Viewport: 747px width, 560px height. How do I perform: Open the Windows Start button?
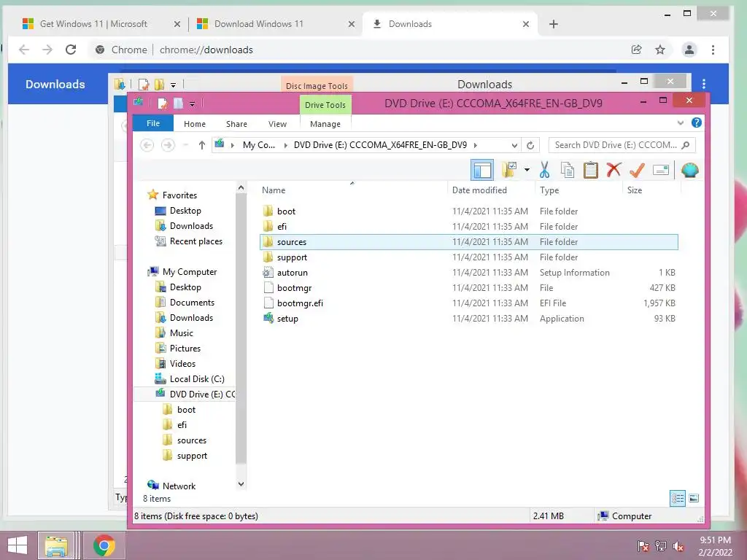click(18, 545)
